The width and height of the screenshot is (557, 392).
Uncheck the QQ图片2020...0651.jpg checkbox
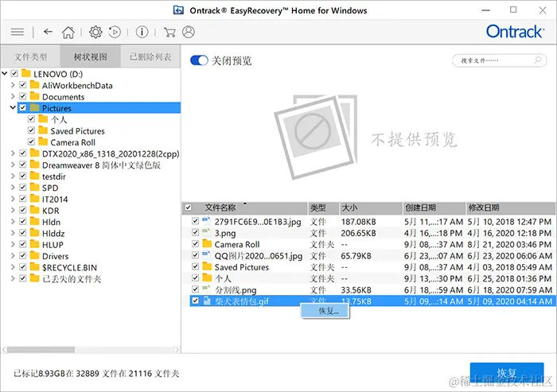pyautogui.click(x=195, y=255)
